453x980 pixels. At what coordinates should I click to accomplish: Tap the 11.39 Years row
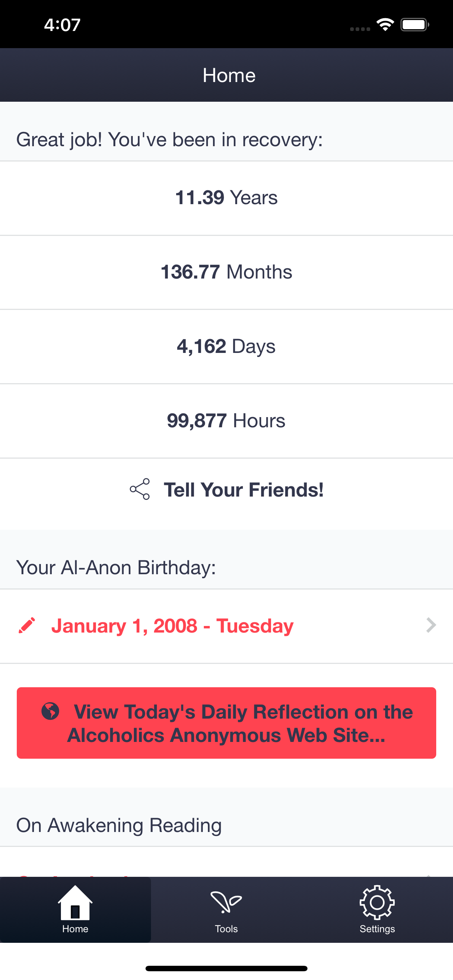click(x=226, y=198)
